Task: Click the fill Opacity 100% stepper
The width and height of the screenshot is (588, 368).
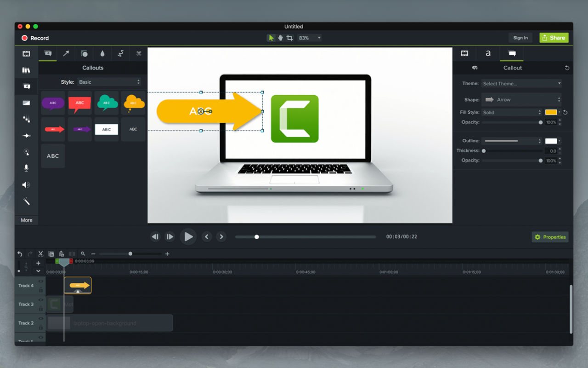Action: pyautogui.click(x=559, y=122)
